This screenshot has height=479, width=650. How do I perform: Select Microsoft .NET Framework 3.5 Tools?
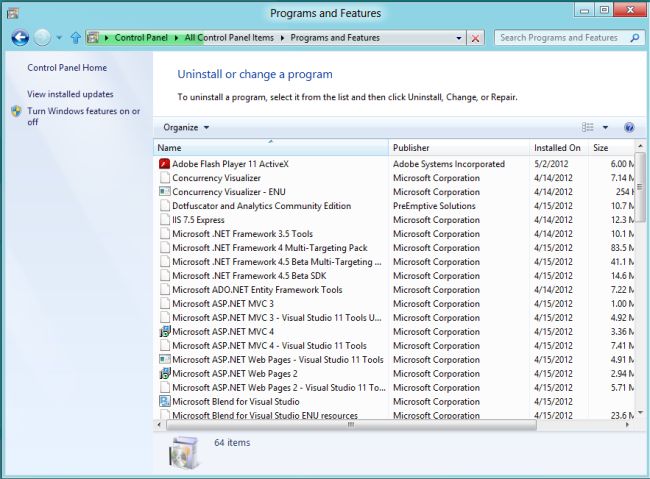pos(243,234)
